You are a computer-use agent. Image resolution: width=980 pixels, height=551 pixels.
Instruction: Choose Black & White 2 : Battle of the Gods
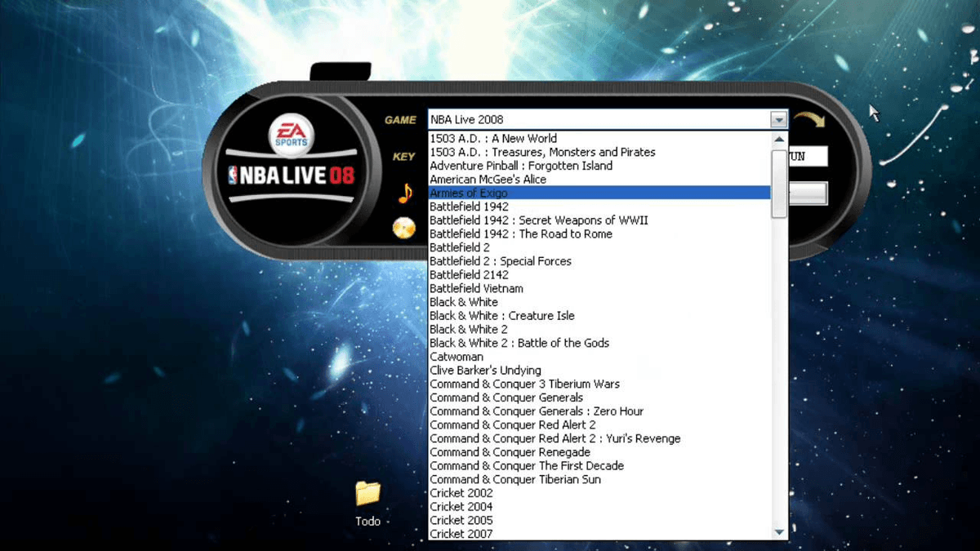[519, 344]
